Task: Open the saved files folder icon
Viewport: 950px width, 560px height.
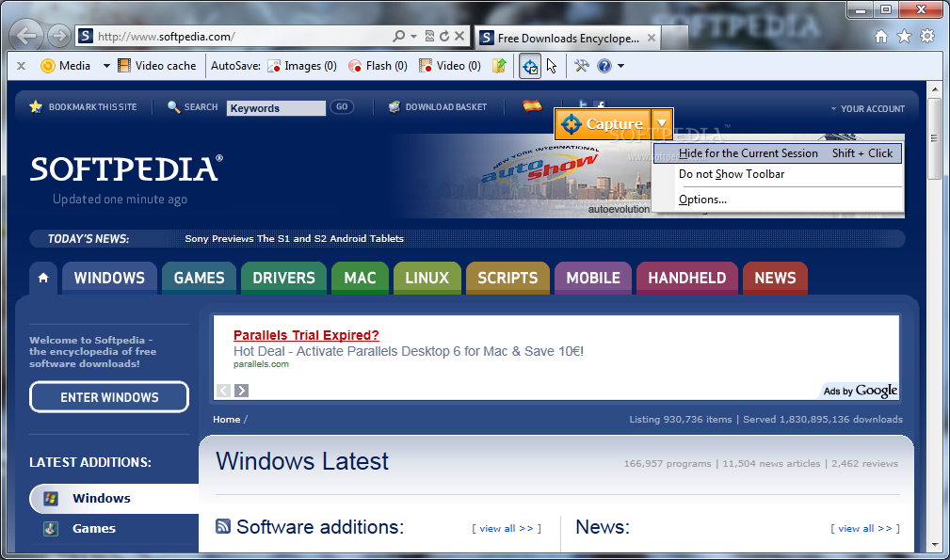Action: 499,65
